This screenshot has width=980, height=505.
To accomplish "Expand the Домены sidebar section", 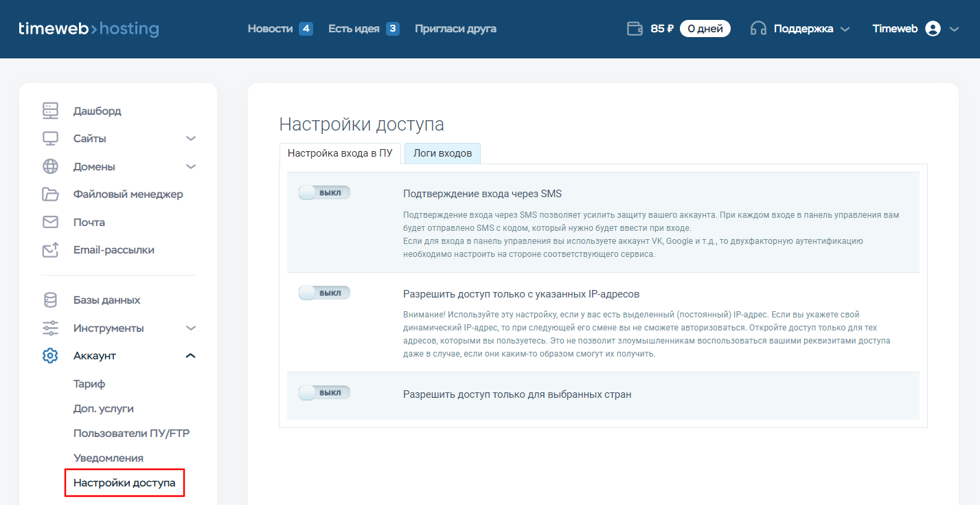I will click(x=191, y=167).
